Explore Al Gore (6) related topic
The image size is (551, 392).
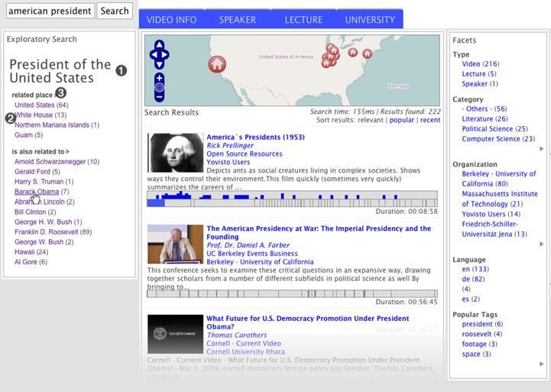point(31,262)
